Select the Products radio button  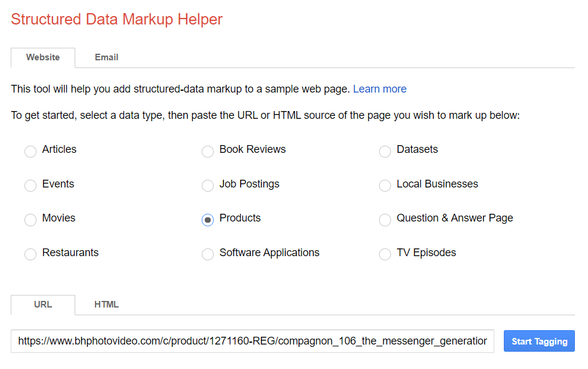[x=208, y=220]
